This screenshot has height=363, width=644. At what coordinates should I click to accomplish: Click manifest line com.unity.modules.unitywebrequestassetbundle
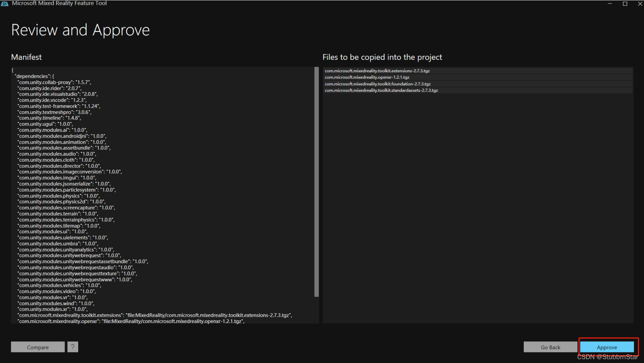(x=83, y=261)
